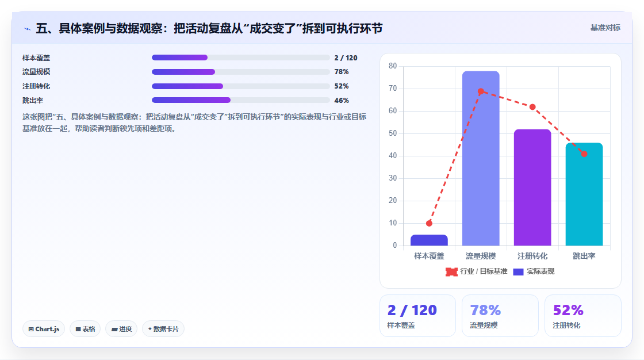Click the blue icon beside the slide title
The width and height of the screenshot is (644, 360).
[x=28, y=29]
